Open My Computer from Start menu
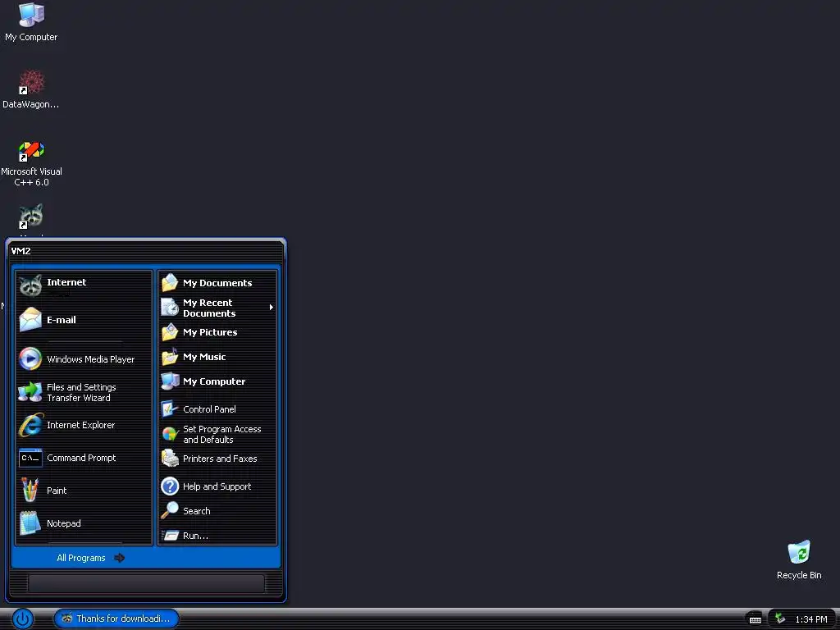This screenshot has height=630, width=840. (217, 381)
